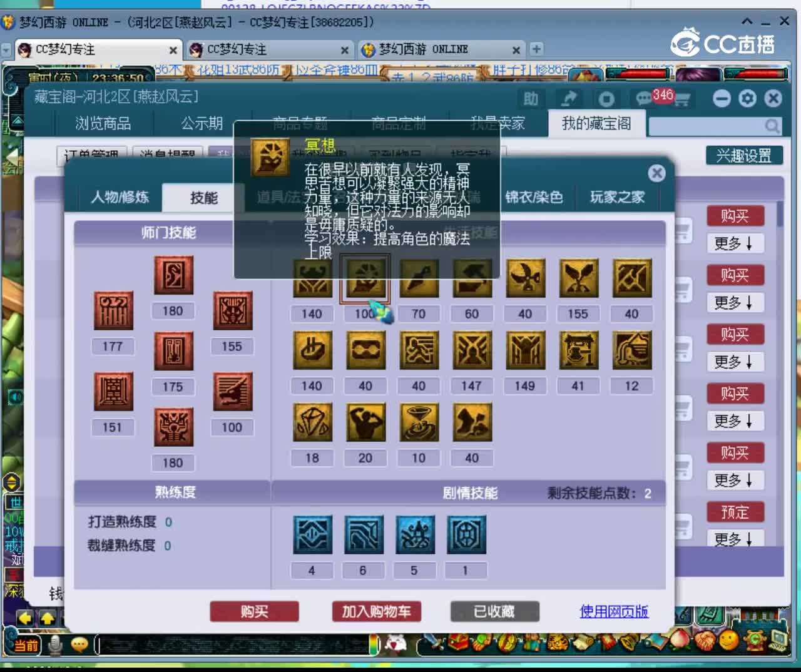801x672 pixels.
Task: Switch to the 人物/修炼 tab
Action: pos(120,197)
